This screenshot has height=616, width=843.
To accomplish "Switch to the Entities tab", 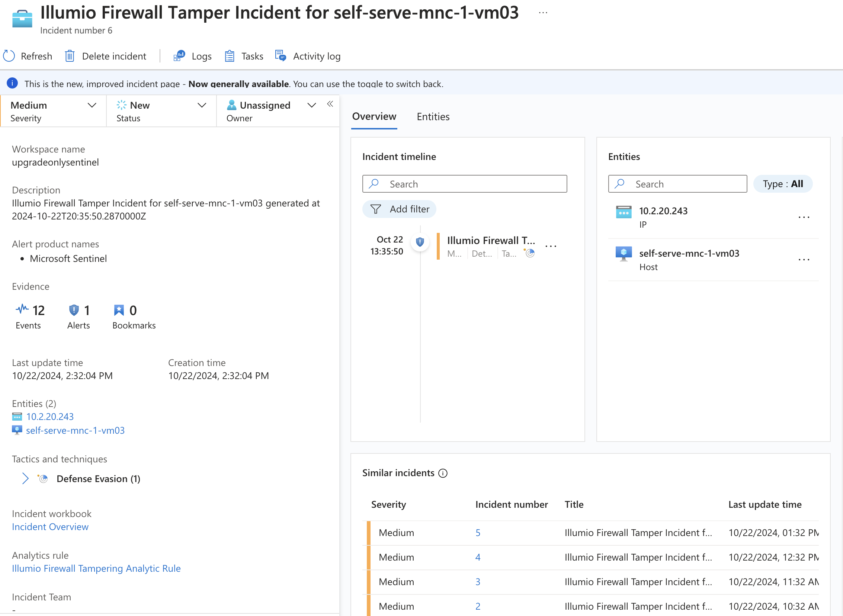I will 433,117.
